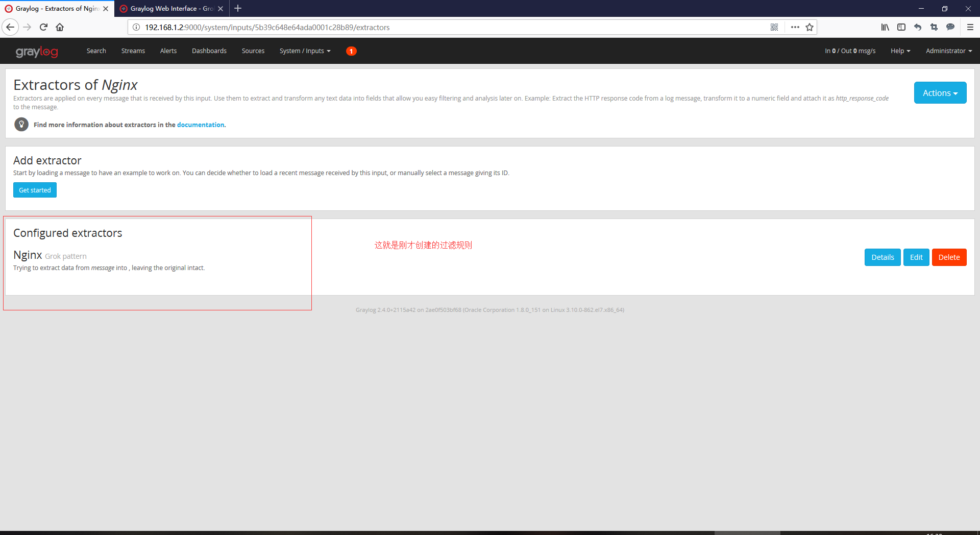Screen dimensions: 980x535
Task: Go back with the browser back arrow
Action: (x=10, y=27)
